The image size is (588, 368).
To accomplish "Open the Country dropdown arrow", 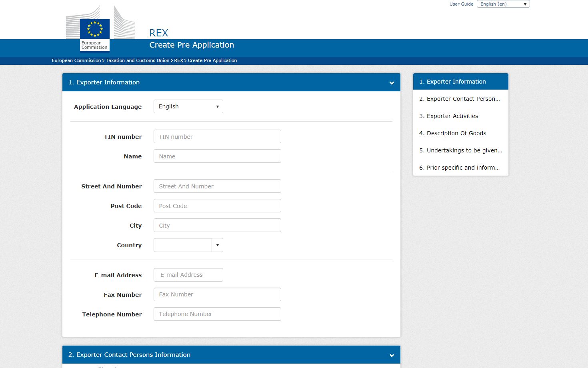I will (217, 245).
